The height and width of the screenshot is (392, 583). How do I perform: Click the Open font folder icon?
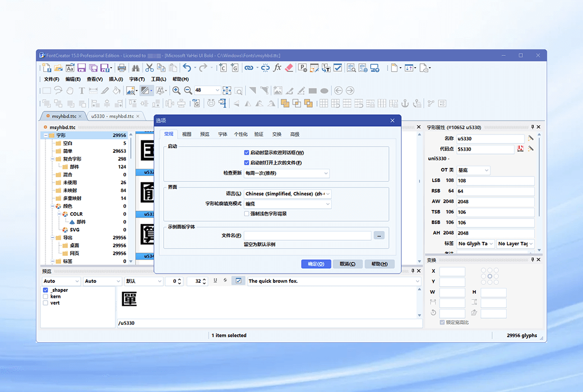[x=58, y=68]
